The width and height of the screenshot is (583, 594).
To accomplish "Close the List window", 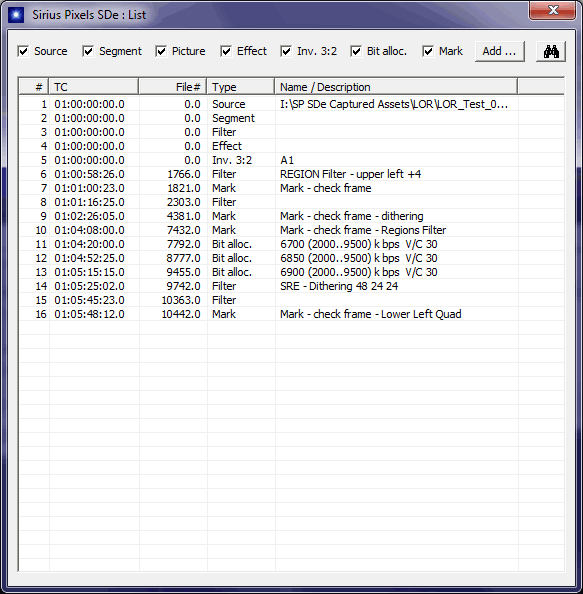I will (x=553, y=10).
